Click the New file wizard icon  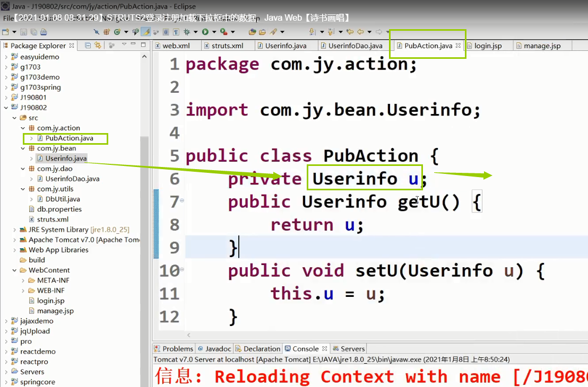[5, 32]
